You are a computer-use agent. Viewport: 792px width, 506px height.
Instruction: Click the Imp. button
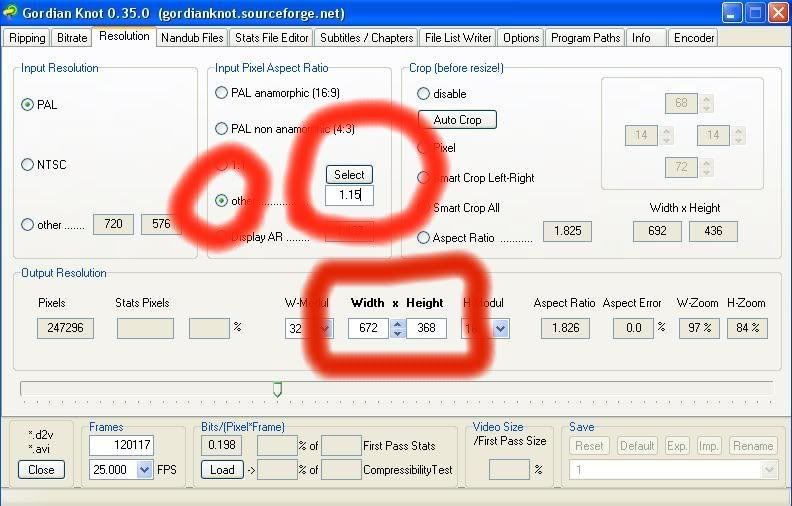[708, 446]
